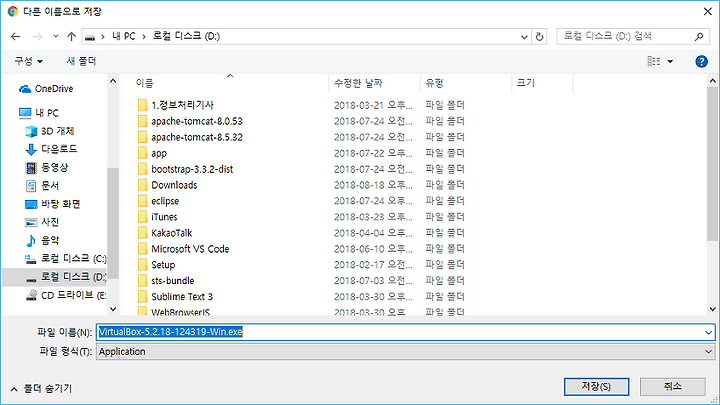Select 로컬 디스크 (C:) in sidebar
Viewport: 720px width, 405px height.
pos(65,259)
